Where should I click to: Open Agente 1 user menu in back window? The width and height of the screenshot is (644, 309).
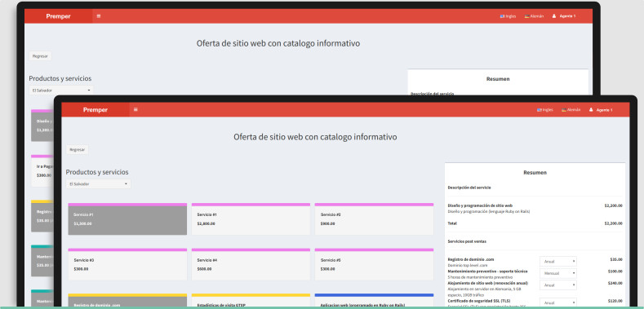click(563, 16)
